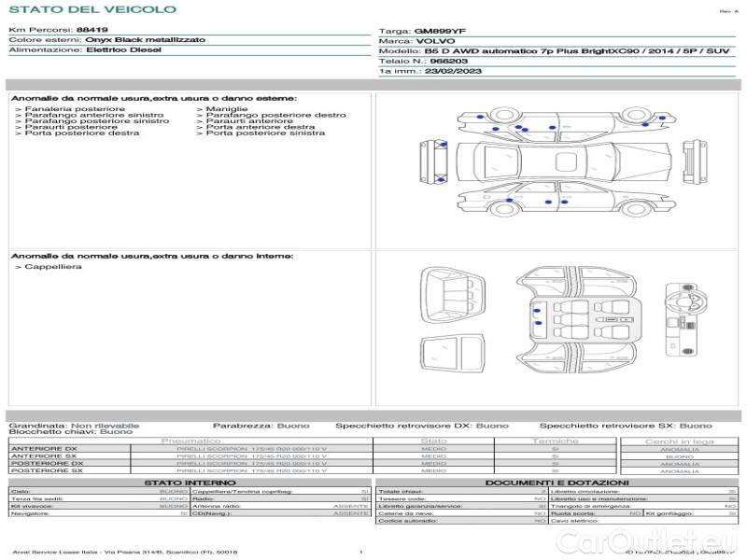Viewport: 747px width, 560px height.
Task: Click the interior seat layout diagram
Action: pos(576,317)
